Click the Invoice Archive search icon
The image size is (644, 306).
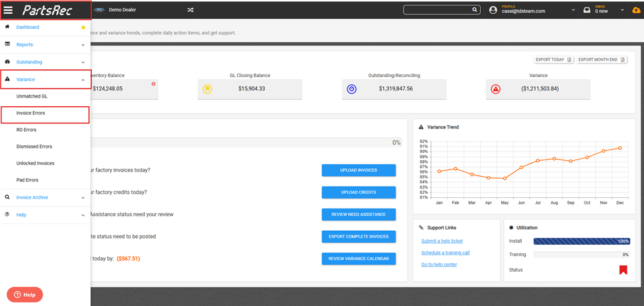click(x=7, y=197)
